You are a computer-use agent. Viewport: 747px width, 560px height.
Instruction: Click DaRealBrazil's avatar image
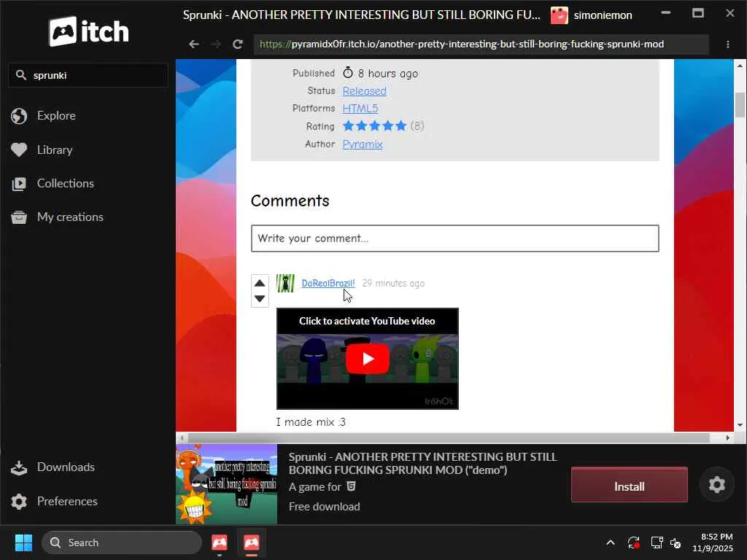285,284
